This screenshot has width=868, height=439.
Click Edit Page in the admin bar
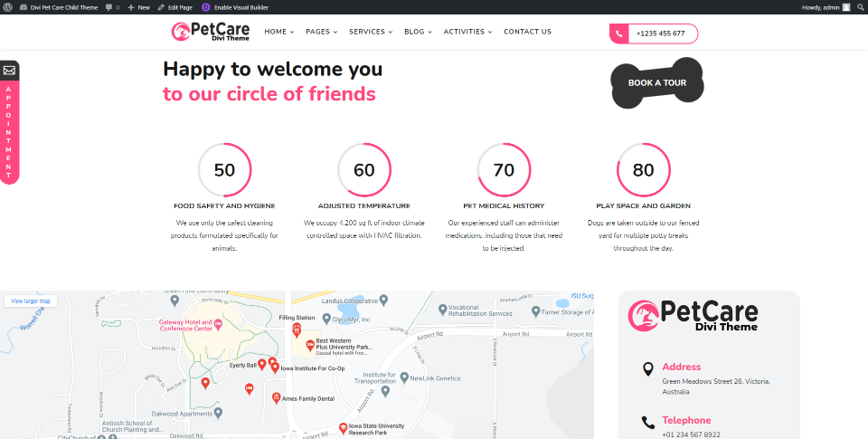[x=175, y=6]
